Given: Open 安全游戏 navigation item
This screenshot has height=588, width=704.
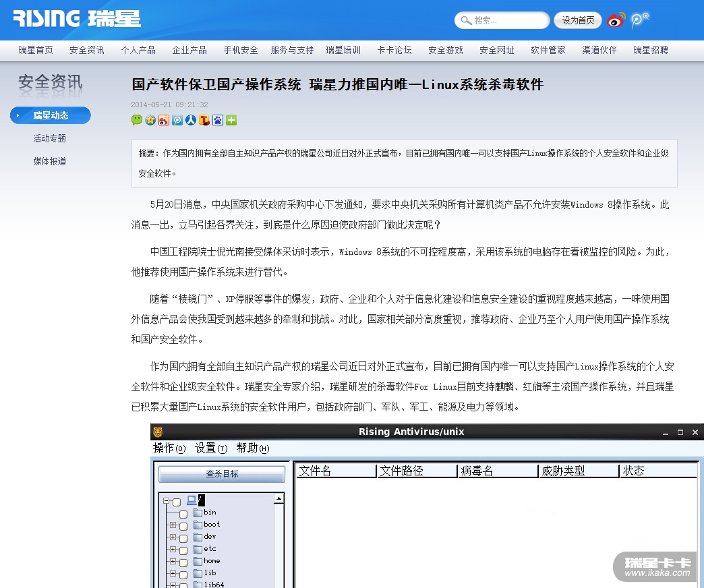Looking at the screenshot, I should [x=446, y=51].
